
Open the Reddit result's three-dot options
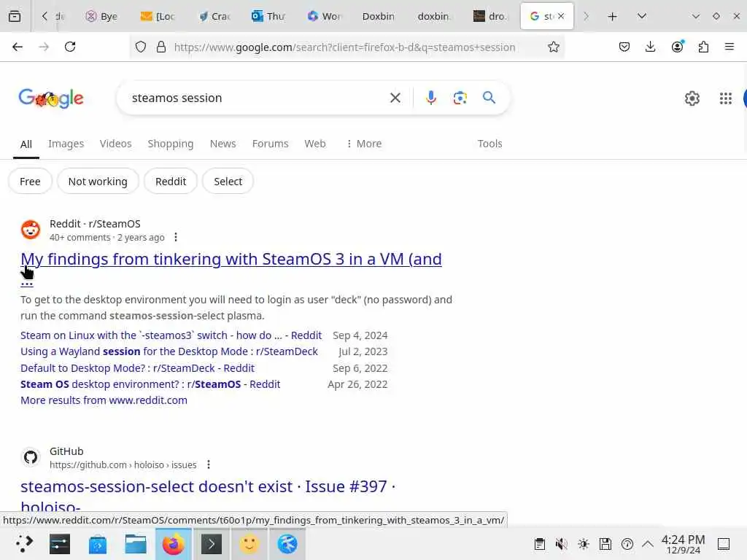pos(176,237)
